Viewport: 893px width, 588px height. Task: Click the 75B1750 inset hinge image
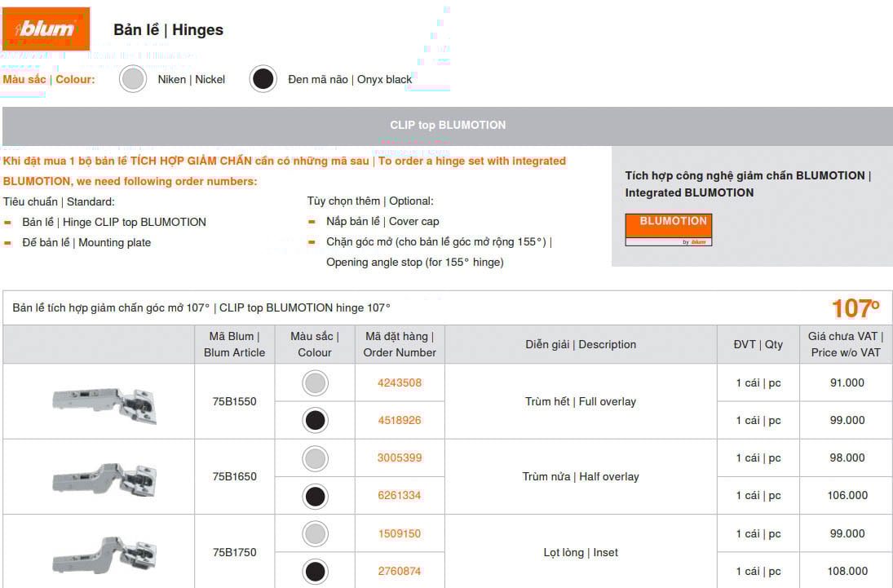click(104, 555)
